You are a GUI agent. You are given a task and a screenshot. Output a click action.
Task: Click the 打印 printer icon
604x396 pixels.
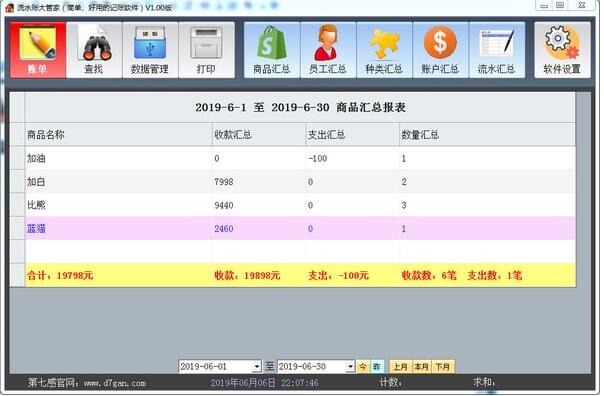(206, 50)
